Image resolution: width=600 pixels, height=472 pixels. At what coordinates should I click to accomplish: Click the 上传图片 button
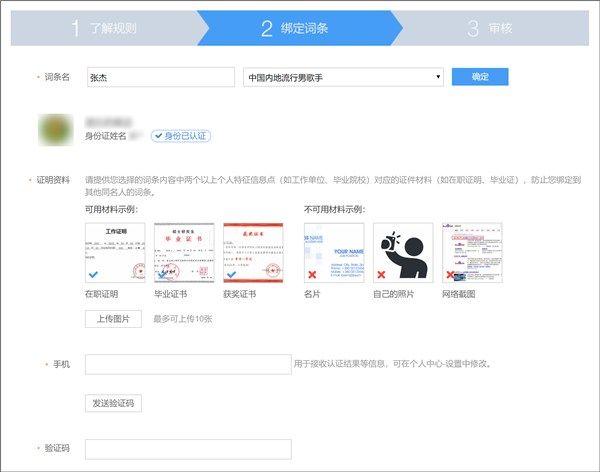pos(113,319)
